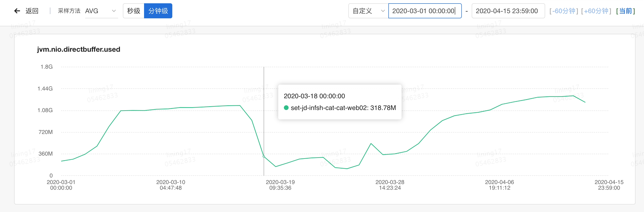Image resolution: width=644 pixels, height=212 pixels.
Task: Click the green legend dot for set-jd-infsh-cat-cat-web02
Action: tap(286, 108)
